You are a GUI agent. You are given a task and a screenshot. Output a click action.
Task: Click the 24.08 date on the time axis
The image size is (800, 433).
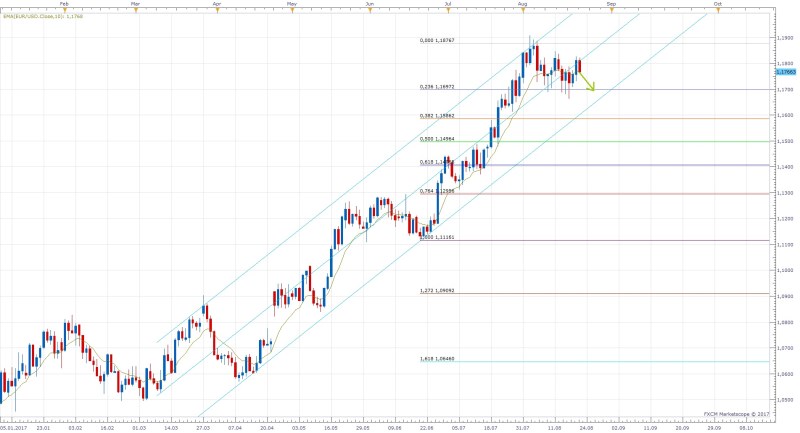586,427
